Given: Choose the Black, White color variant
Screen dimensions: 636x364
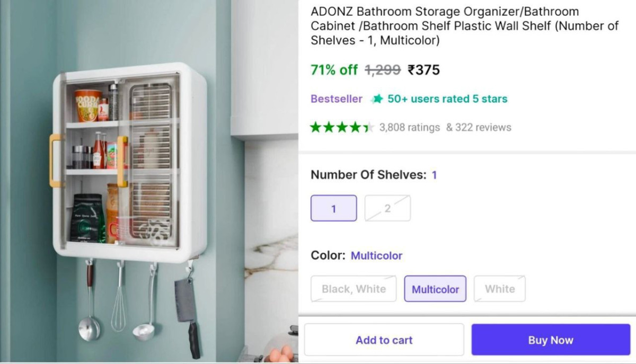Looking at the screenshot, I should (354, 289).
